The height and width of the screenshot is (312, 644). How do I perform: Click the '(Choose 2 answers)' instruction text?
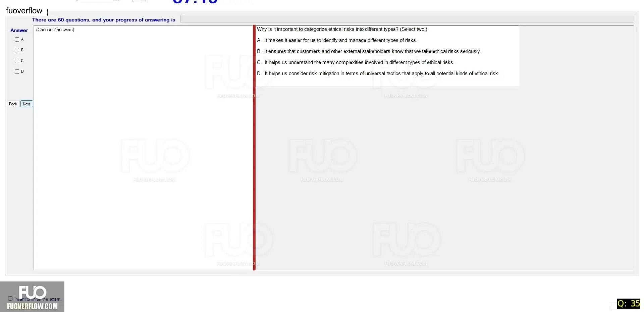click(55, 30)
